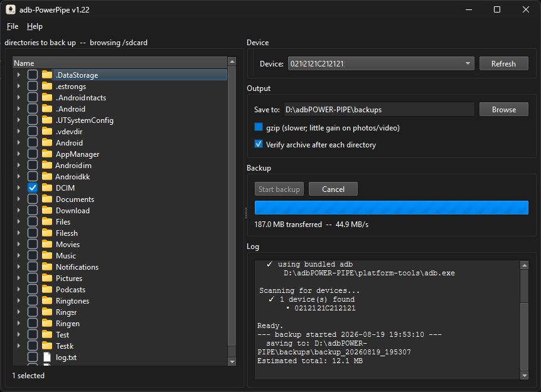This screenshot has height=392, width=541.
Task: Toggle the gzip compression checkbox
Action: tap(259, 127)
